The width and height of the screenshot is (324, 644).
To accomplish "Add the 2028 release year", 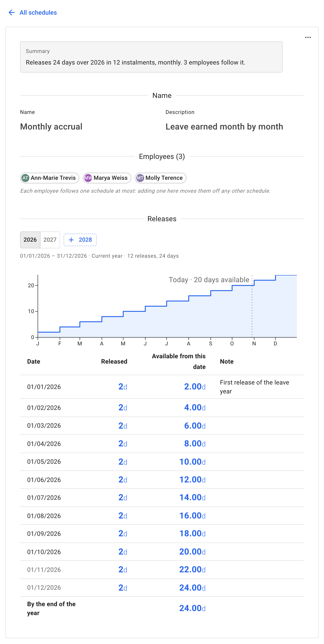I will (80, 240).
